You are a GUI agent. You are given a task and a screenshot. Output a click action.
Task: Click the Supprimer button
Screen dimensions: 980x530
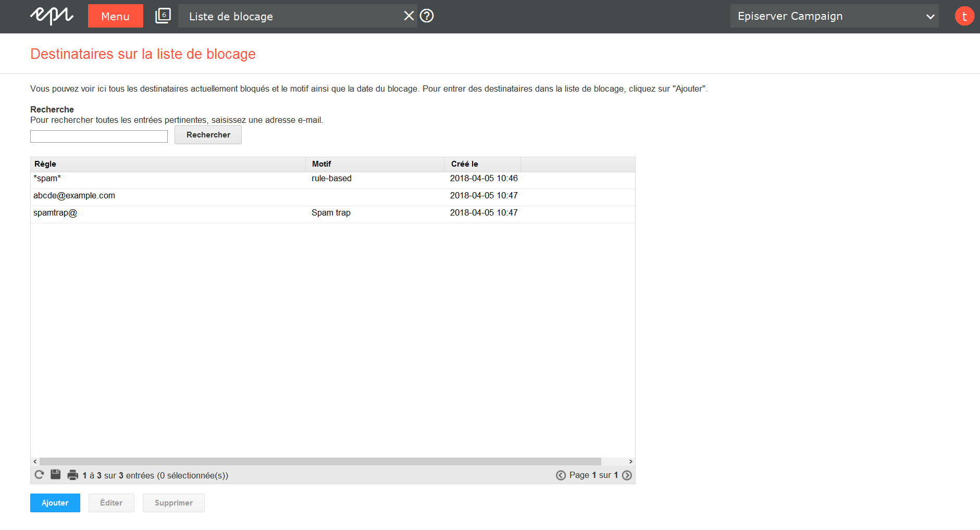point(173,503)
